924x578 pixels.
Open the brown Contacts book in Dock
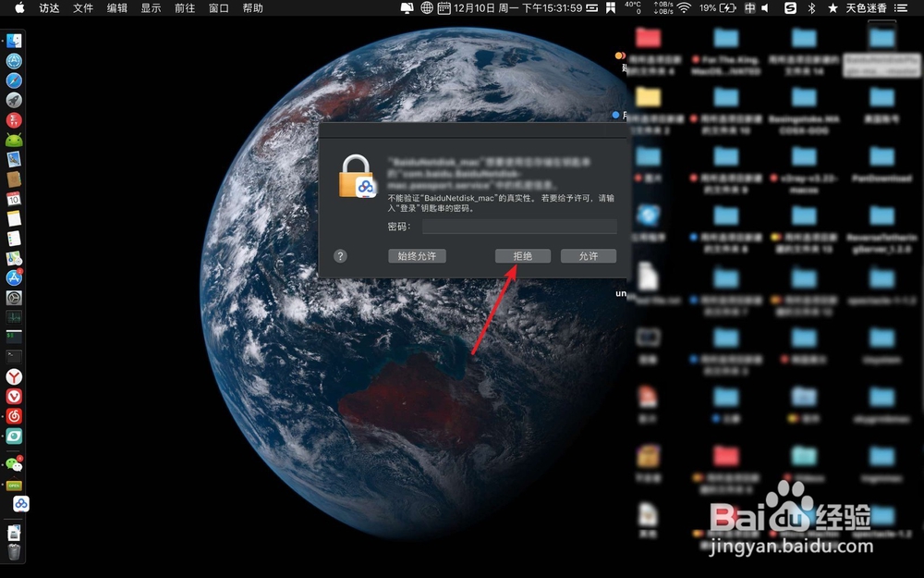14,179
